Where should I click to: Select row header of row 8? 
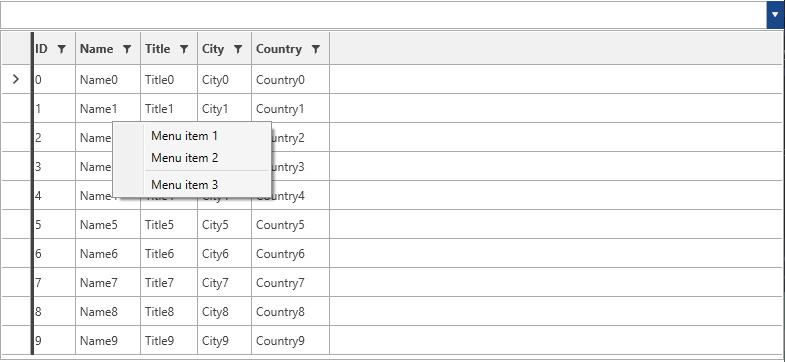16,312
